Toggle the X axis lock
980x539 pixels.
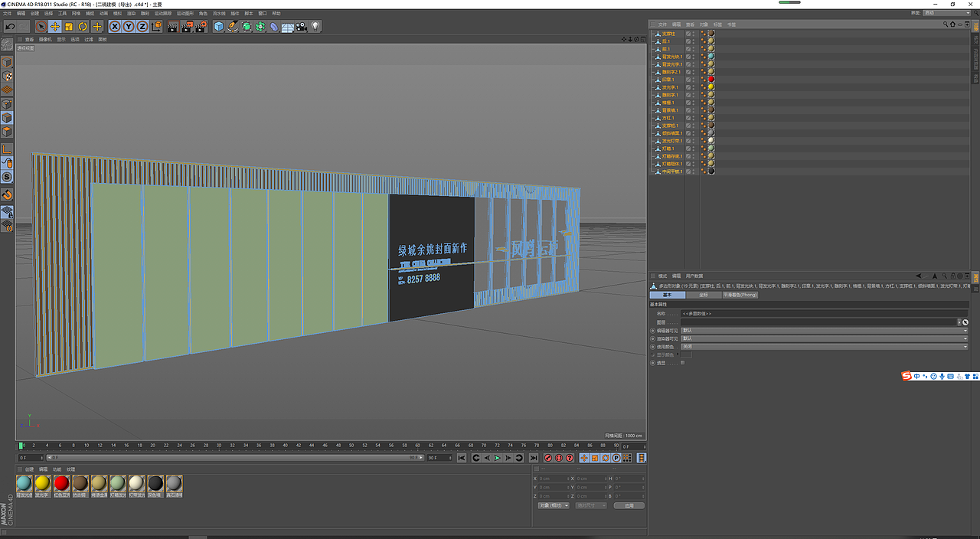(x=115, y=27)
